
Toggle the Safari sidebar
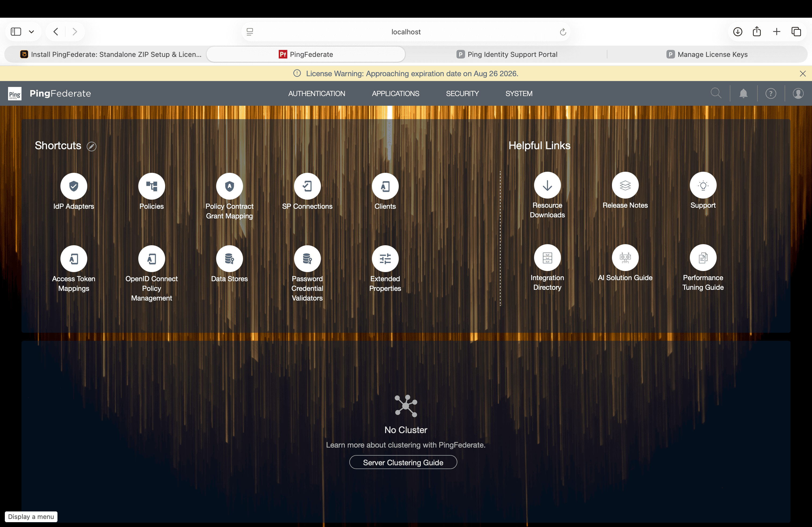(16, 32)
